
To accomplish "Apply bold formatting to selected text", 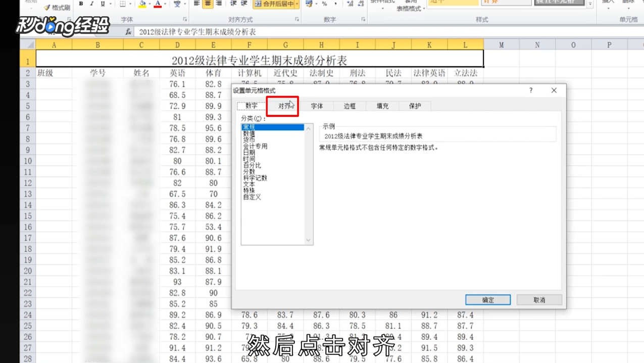I will (x=81, y=4).
